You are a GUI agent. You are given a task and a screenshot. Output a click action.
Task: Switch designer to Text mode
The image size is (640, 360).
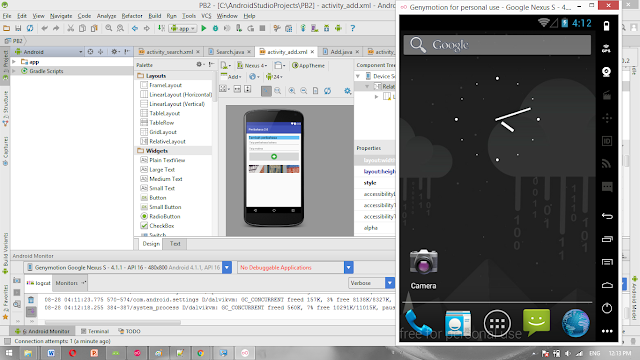[175, 244]
